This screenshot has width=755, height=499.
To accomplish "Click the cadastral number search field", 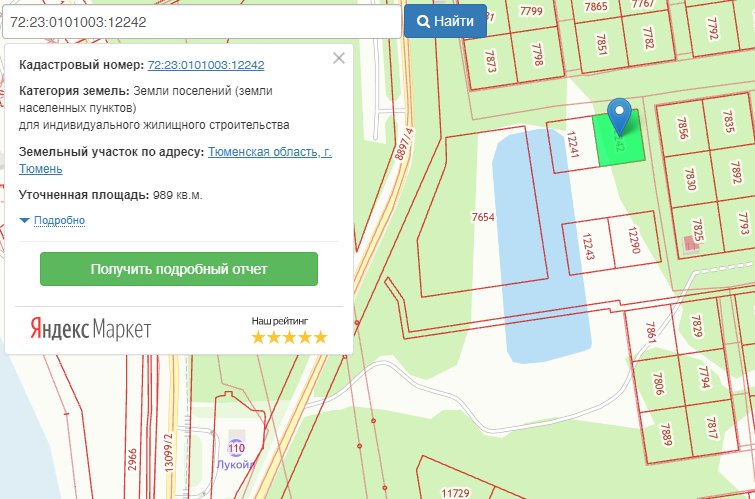I will [x=200, y=21].
